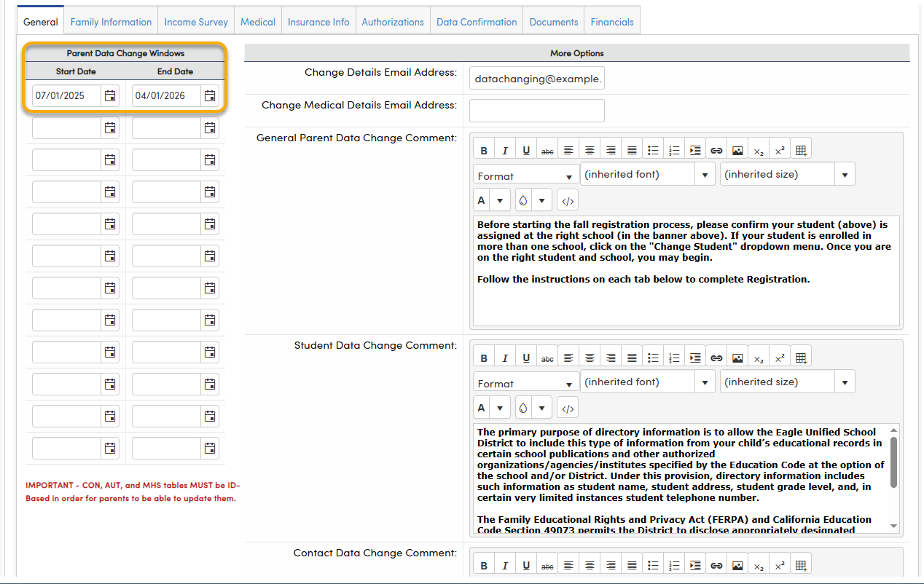Insert image in General Parent comment editor
The height and width of the screenshot is (584, 924).
click(x=737, y=150)
